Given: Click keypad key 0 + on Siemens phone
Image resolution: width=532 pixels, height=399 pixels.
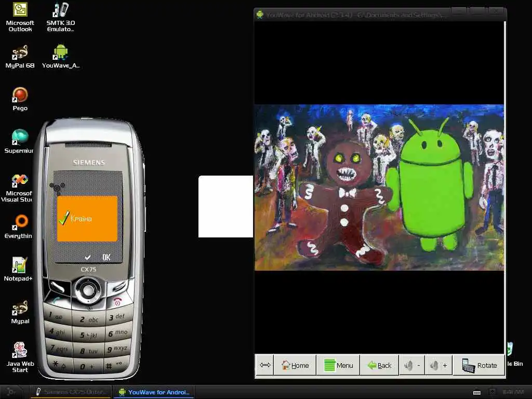Looking at the screenshot, I should tap(88, 366).
